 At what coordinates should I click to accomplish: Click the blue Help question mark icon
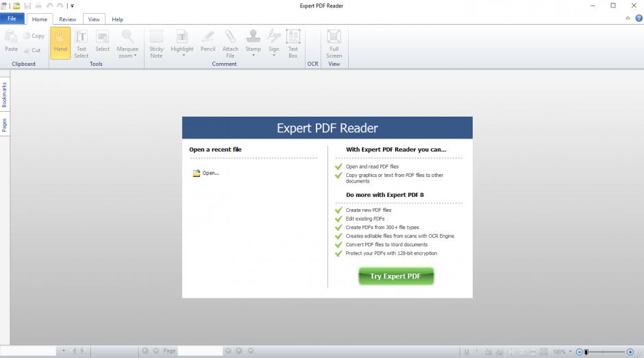(x=639, y=18)
